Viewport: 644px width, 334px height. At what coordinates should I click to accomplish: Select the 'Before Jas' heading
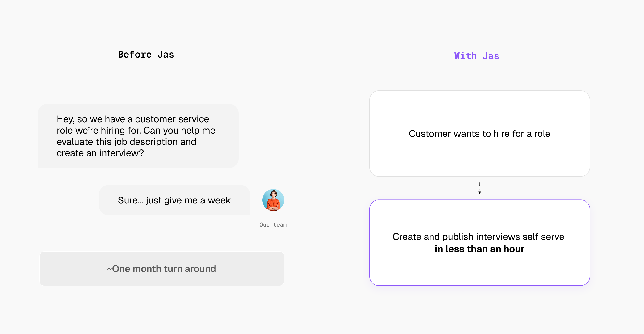click(x=146, y=55)
